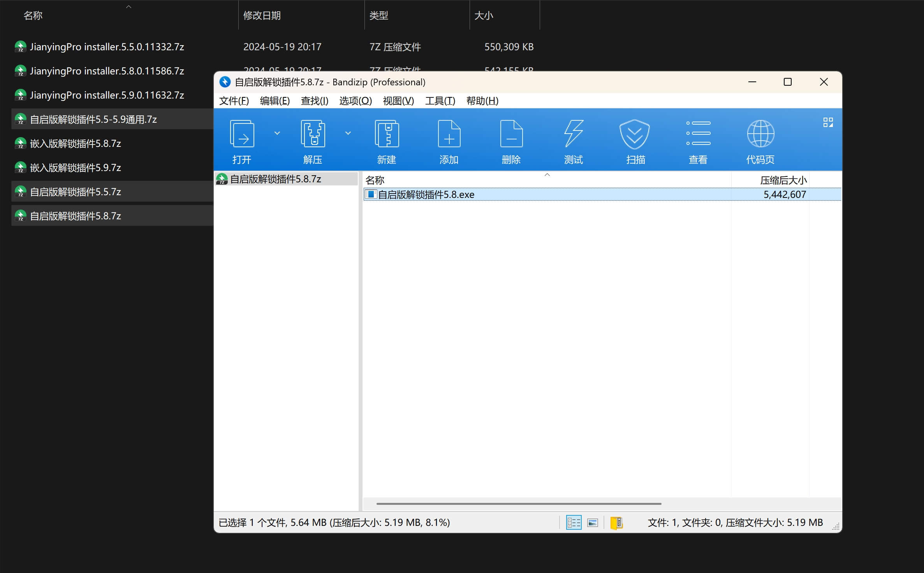Click the New archive (新建) icon
This screenshot has width=924, height=573.
pos(387,134)
